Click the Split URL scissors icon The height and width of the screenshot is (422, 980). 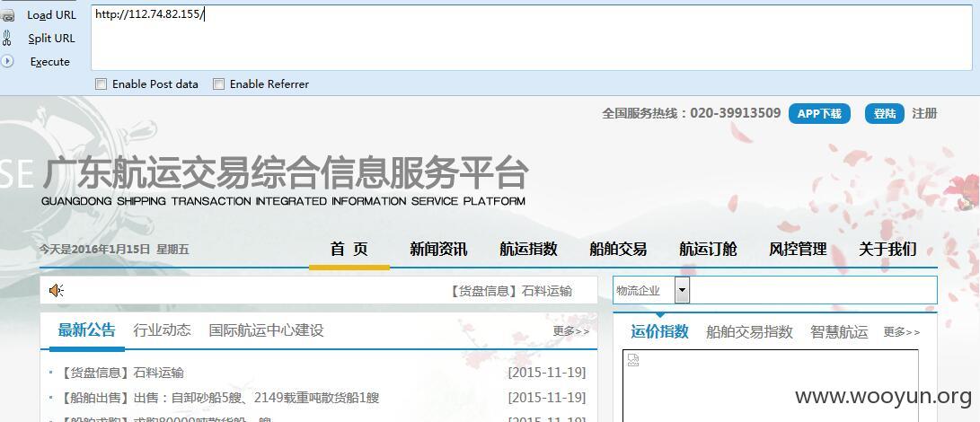pyautogui.click(x=7, y=38)
